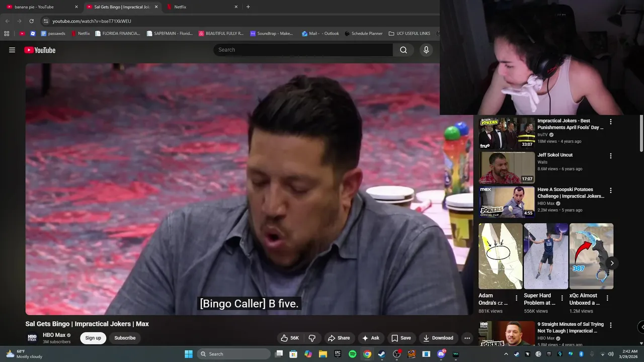Click the Bluetooth tray icon
Screen dimensions: 644x362
[581, 354]
